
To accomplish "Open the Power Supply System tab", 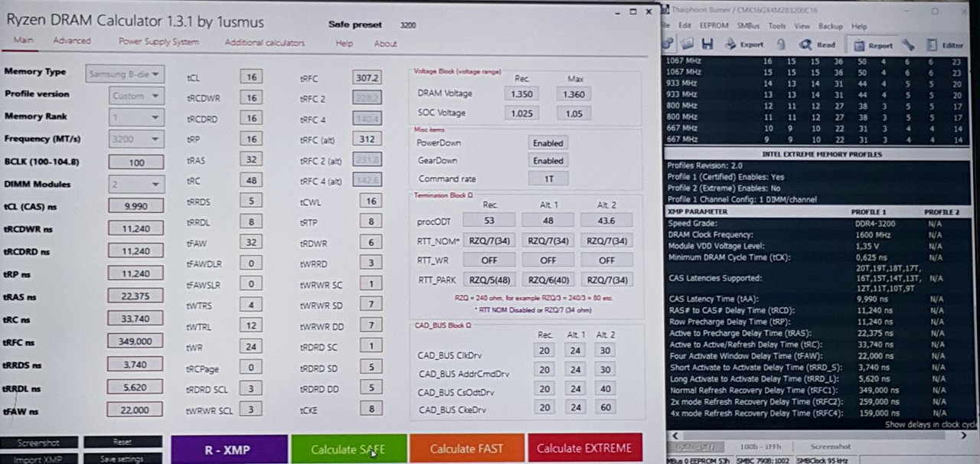I will pos(158,42).
